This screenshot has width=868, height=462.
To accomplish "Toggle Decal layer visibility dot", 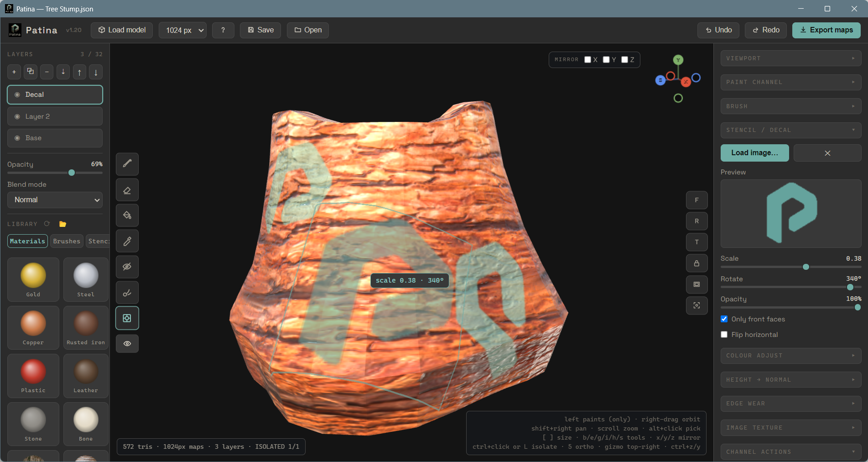I will pos(17,94).
